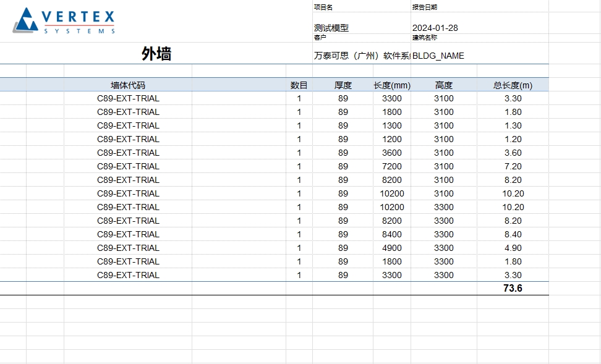Click count 1 in the 1300 length row
Viewport: 601px width, 364px height.
point(299,125)
